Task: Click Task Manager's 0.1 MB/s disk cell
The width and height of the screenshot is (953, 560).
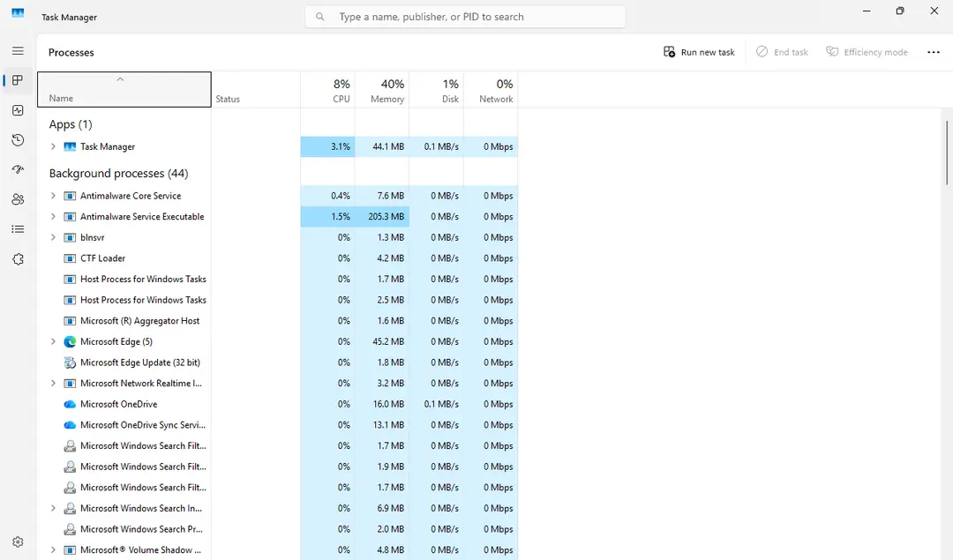Action: coord(437,147)
